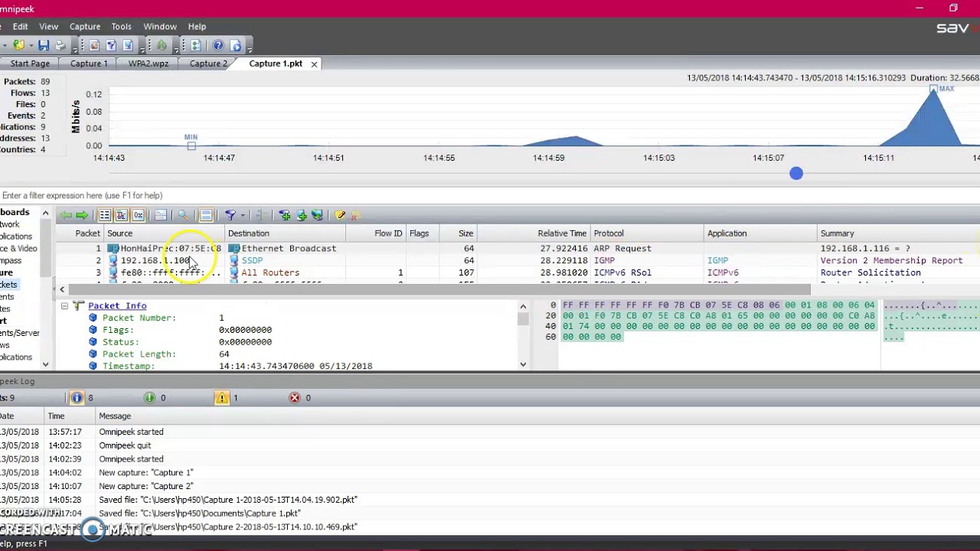
Task: Open the View menu
Action: pyautogui.click(x=48, y=27)
